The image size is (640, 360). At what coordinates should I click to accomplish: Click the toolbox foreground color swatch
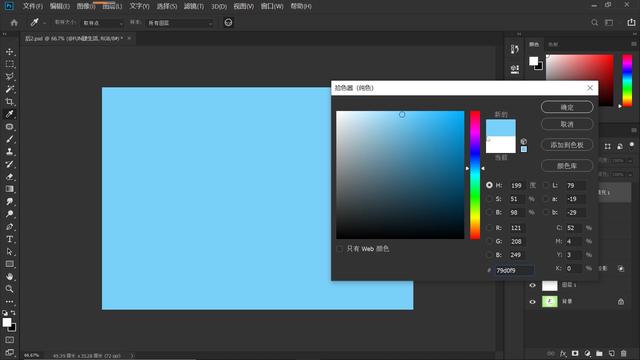[7, 322]
